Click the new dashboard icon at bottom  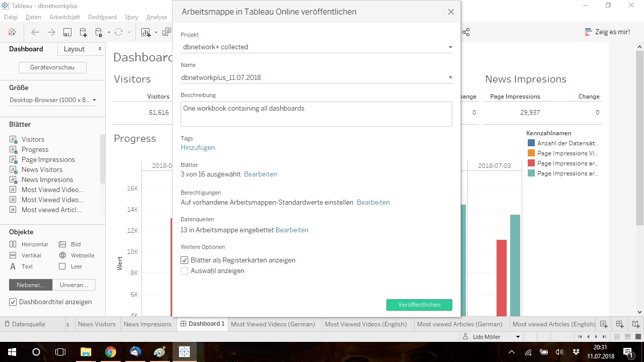tap(620, 324)
